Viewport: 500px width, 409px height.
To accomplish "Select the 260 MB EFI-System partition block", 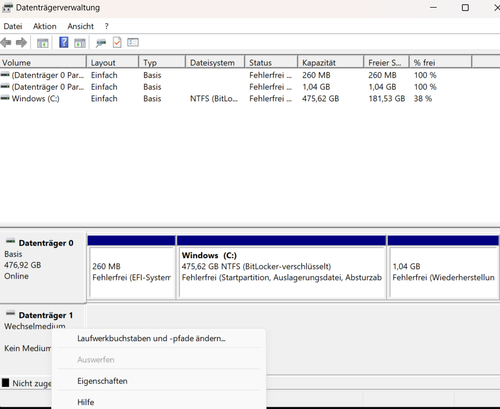I will click(131, 267).
